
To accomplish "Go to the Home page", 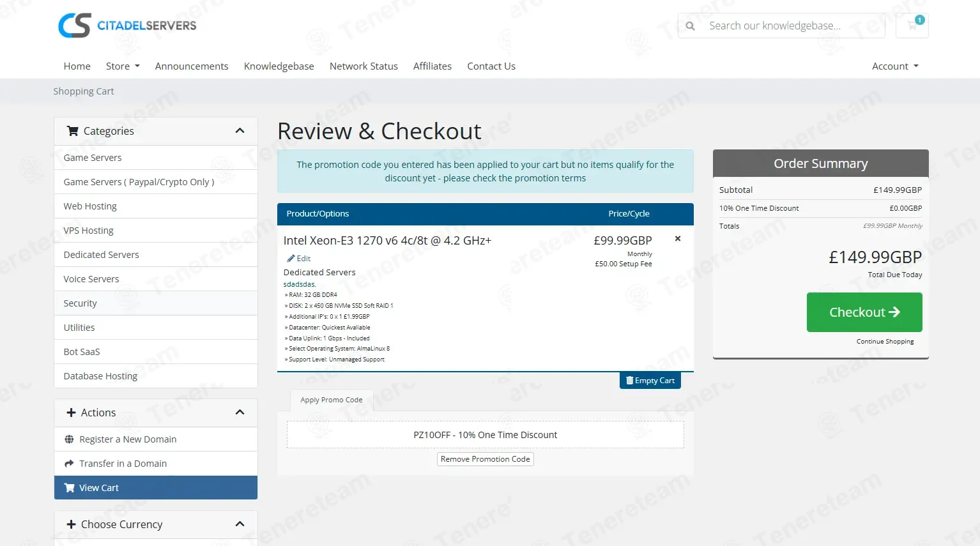I will (77, 66).
